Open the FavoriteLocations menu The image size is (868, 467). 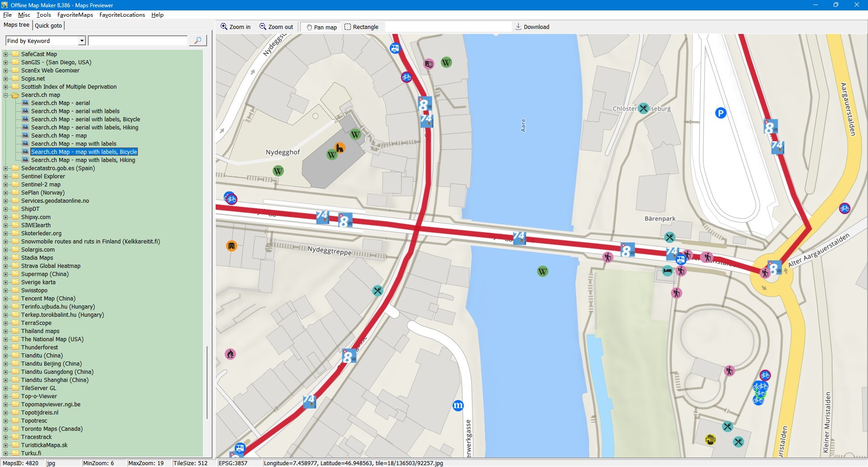click(x=122, y=15)
